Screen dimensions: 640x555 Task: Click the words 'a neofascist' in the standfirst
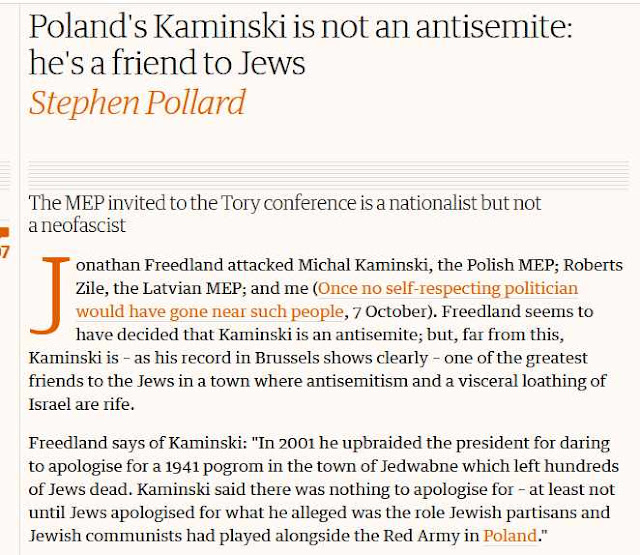[x=77, y=225]
